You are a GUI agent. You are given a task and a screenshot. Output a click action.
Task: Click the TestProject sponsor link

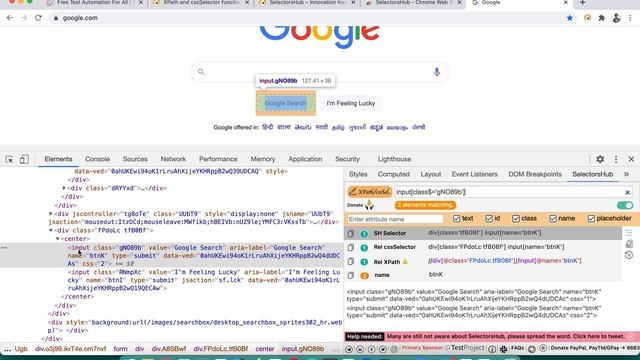tap(468, 348)
